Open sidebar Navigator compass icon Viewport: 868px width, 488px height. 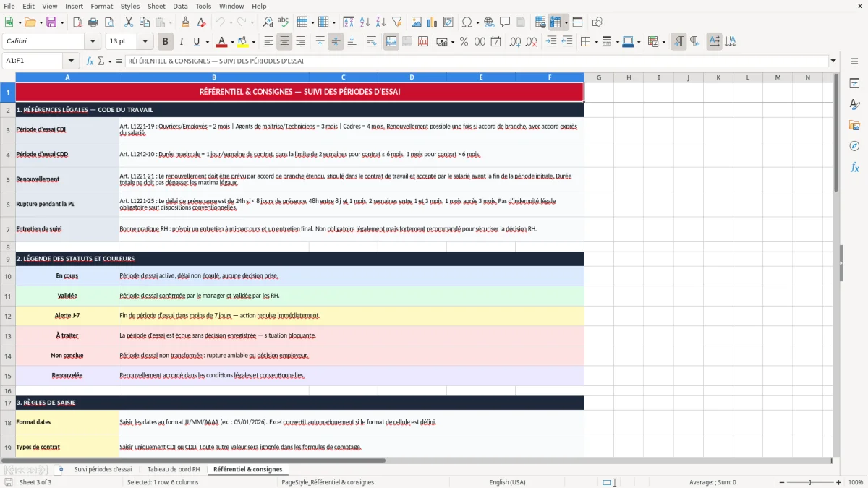coord(854,146)
